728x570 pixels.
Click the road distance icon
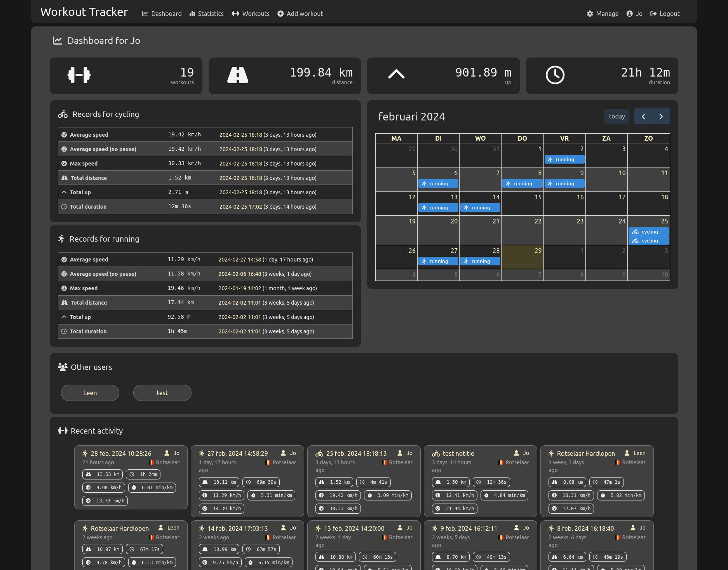tap(238, 75)
